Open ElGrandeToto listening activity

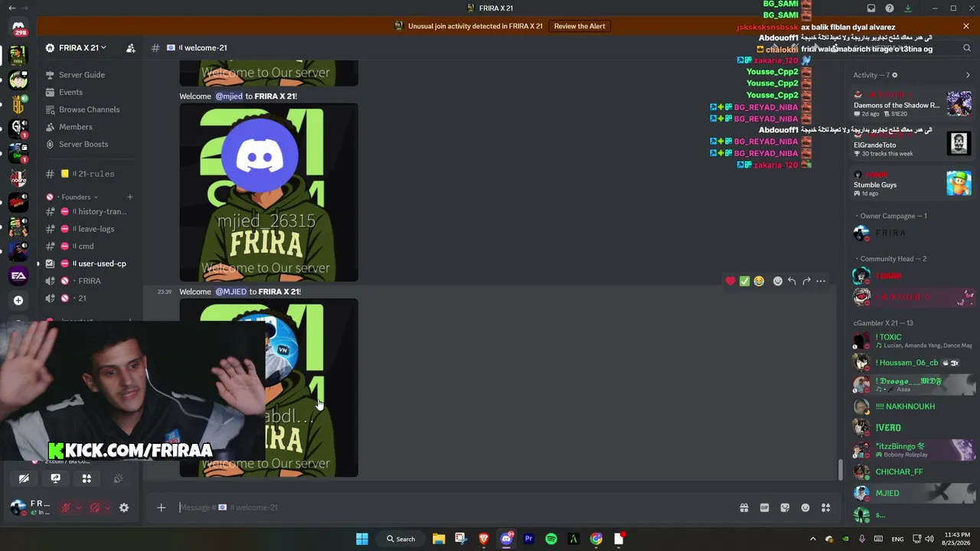912,144
